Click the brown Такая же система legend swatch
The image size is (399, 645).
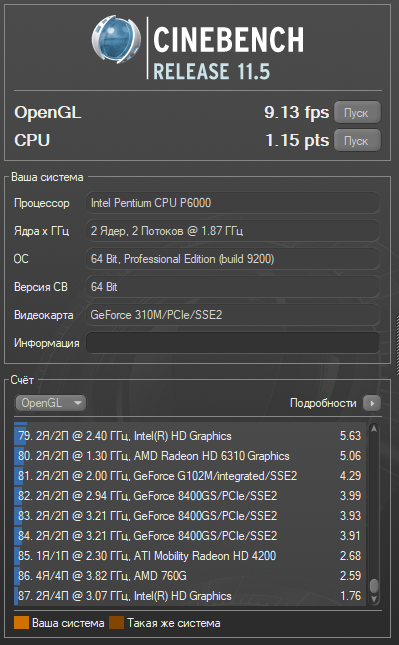116,623
